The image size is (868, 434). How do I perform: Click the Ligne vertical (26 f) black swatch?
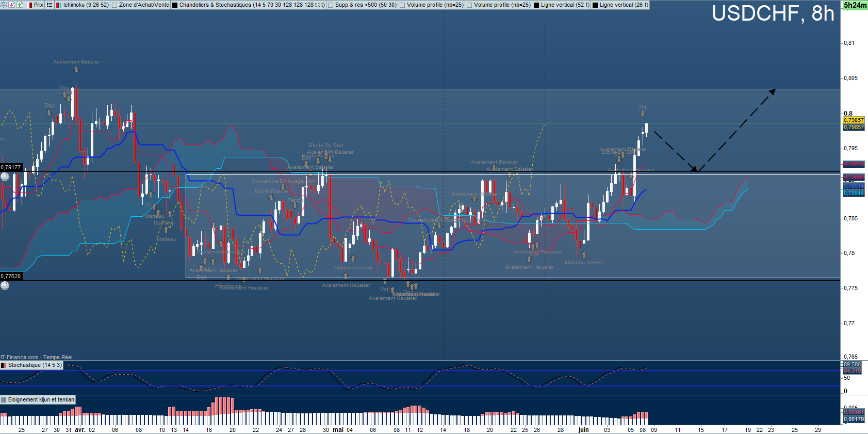pyautogui.click(x=595, y=5)
